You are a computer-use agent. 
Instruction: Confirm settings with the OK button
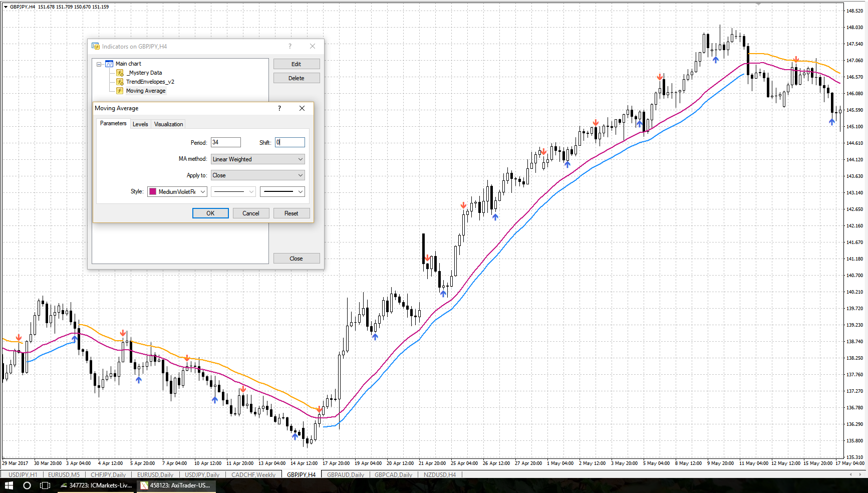(210, 213)
